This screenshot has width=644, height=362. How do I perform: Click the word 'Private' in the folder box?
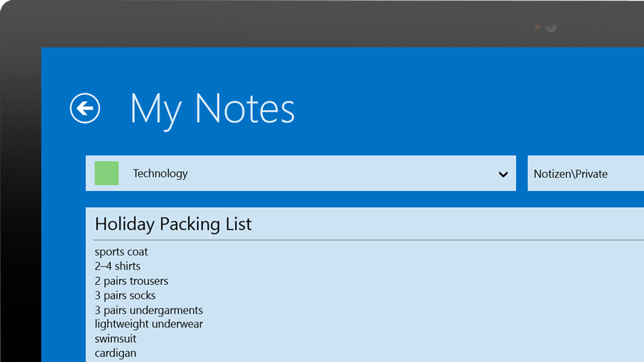[592, 174]
